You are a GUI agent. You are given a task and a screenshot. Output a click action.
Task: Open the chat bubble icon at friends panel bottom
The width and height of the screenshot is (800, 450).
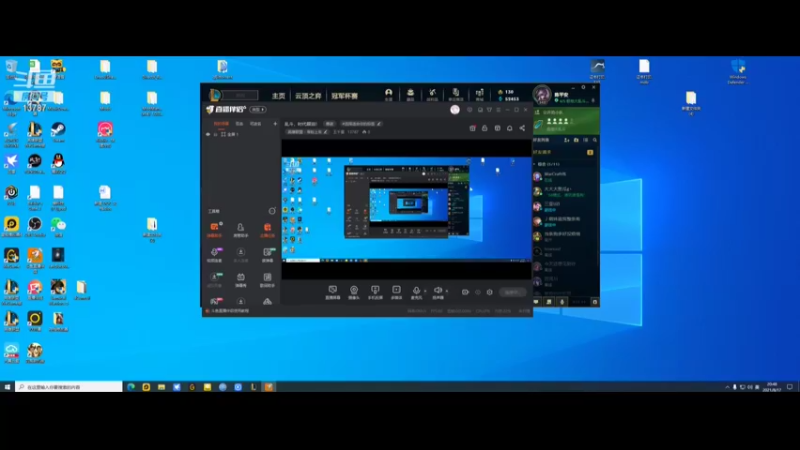[x=536, y=302]
